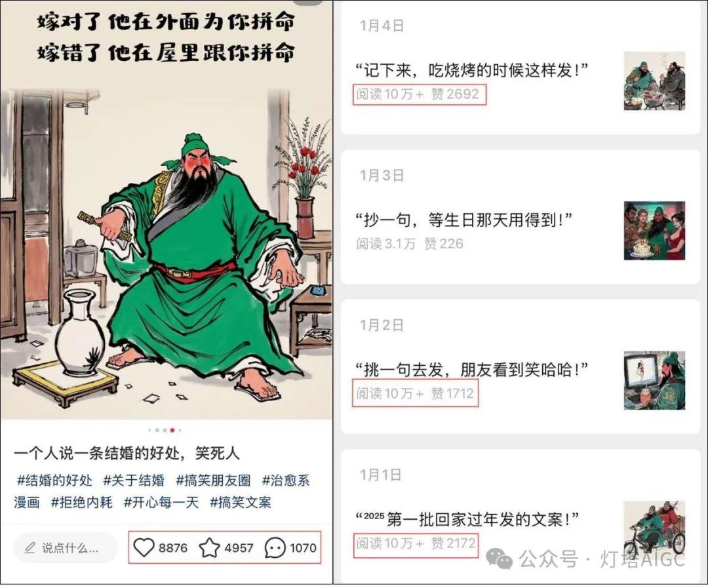Click the WeChat logo near 公众号

[500, 559]
